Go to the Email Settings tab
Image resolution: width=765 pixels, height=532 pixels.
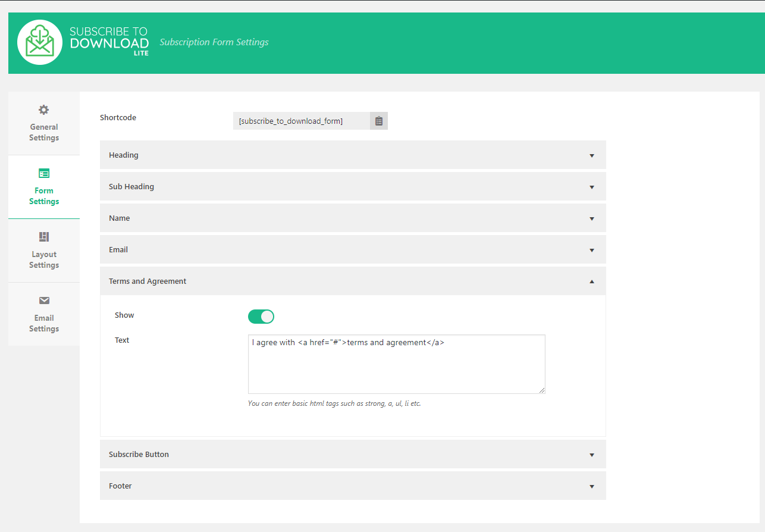coord(44,314)
